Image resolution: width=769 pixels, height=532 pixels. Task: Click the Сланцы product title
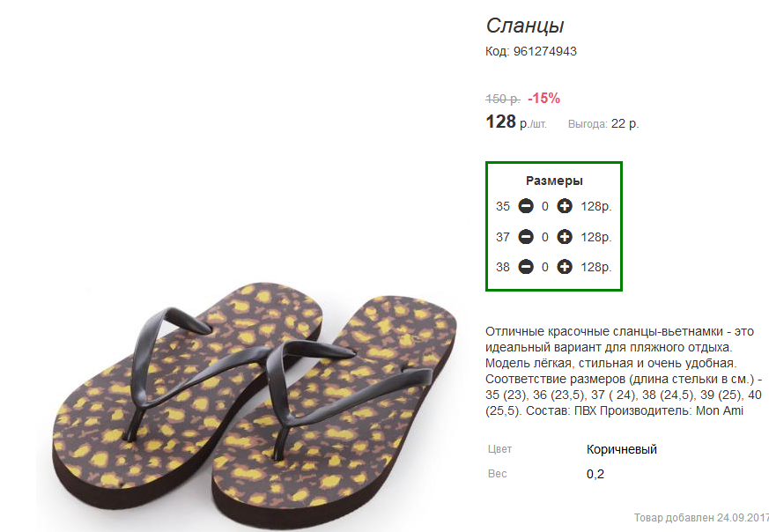click(x=525, y=26)
